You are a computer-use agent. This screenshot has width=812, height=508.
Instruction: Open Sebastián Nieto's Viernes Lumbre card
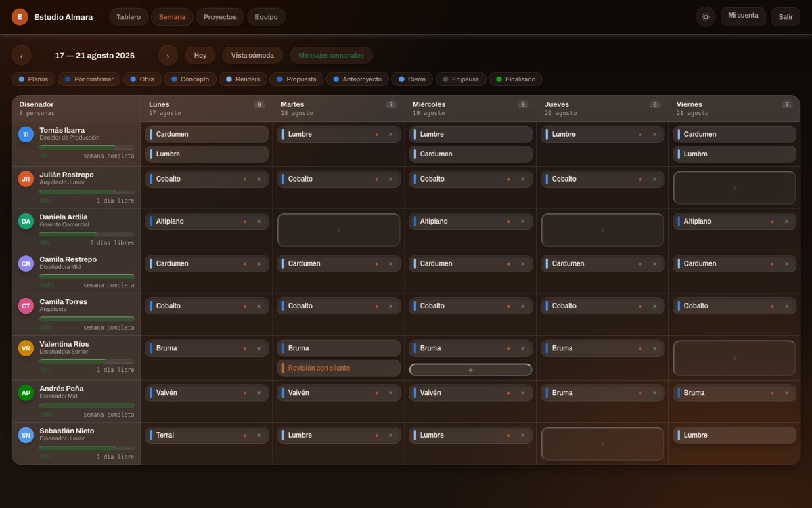click(x=734, y=436)
